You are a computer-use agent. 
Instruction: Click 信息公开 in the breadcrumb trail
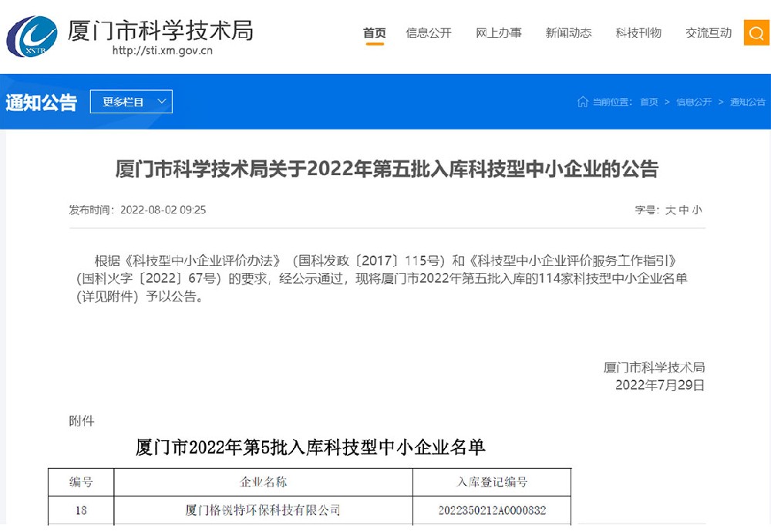pyautogui.click(x=694, y=102)
